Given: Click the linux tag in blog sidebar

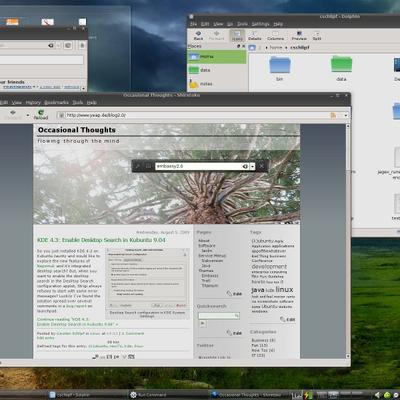Looking at the screenshot, I should coord(284,290).
